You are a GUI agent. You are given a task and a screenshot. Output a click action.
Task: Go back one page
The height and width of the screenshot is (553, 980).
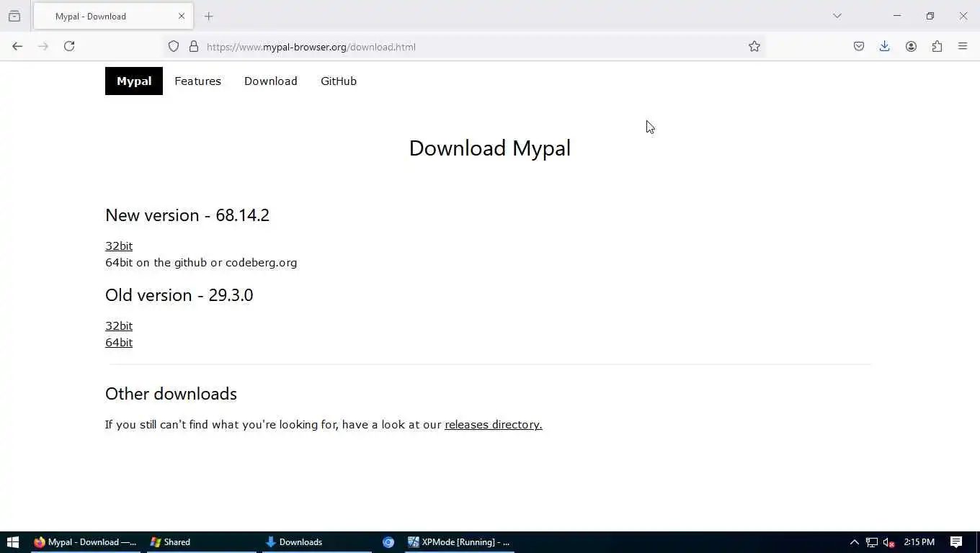[x=17, y=46]
